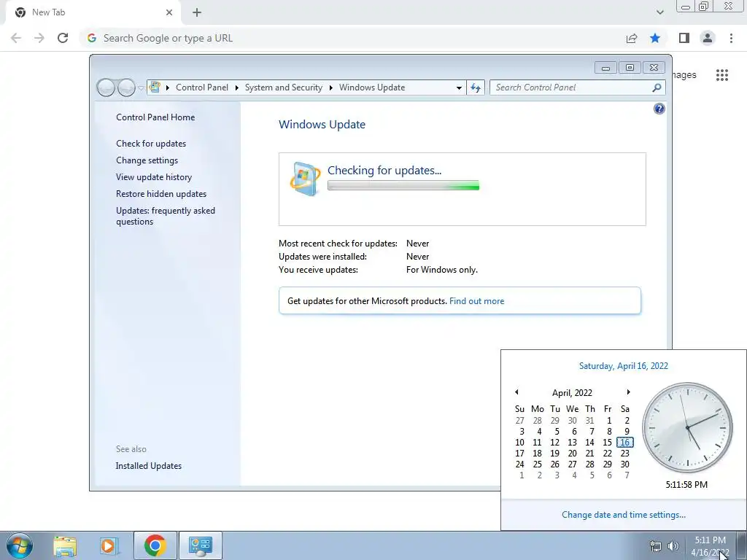Viewport: 747px width, 560px height.
Task: Switch to Chrome in the taskbar
Action: click(x=155, y=545)
